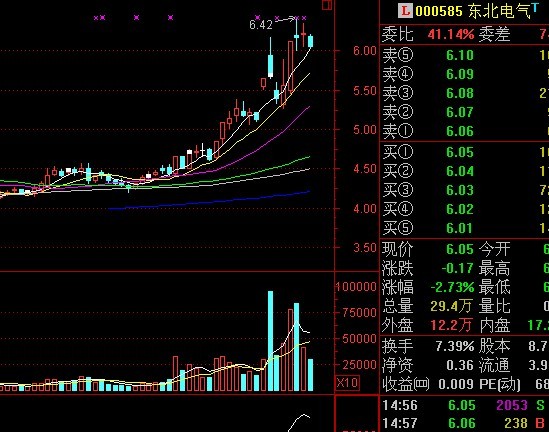Click the 4.00 price axis label

pos(364,209)
